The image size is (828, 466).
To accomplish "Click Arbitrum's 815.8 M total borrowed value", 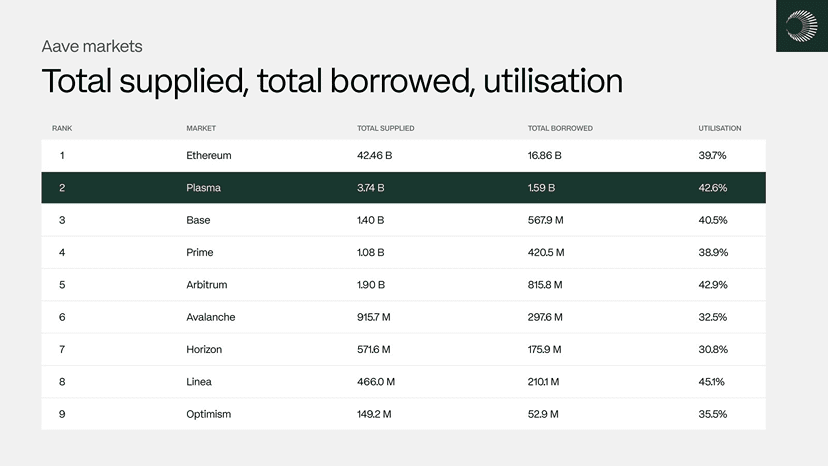I will pyautogui.click(x=545, y=285).
